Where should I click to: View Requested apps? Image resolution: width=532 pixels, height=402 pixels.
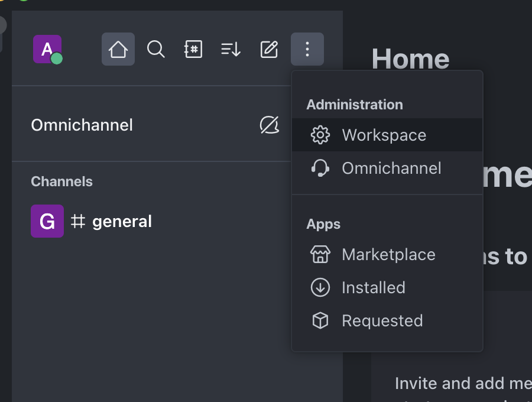coord(387,320)
